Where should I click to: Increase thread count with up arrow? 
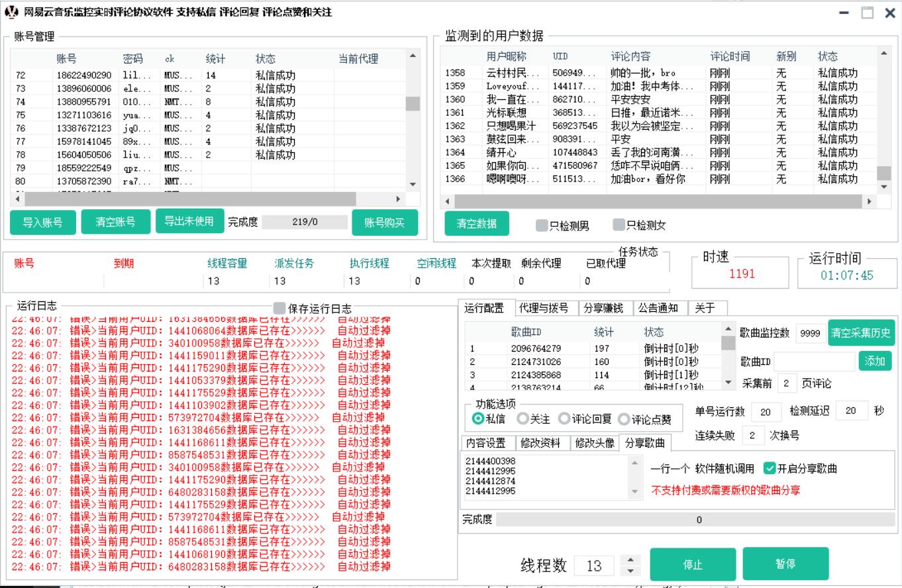click(x=630, y=561)
